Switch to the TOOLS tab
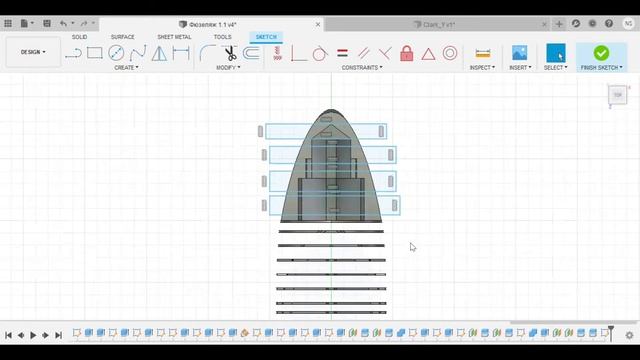The image size is (640, 360). [222, 37]
